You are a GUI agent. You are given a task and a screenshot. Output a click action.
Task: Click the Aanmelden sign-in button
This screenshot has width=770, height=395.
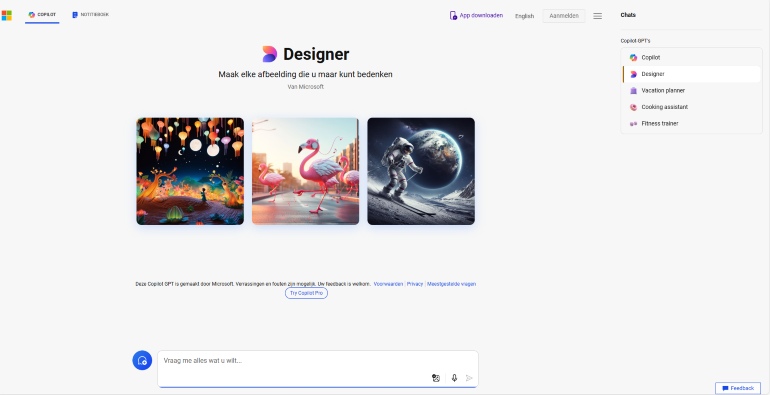(x=564, y=16)
